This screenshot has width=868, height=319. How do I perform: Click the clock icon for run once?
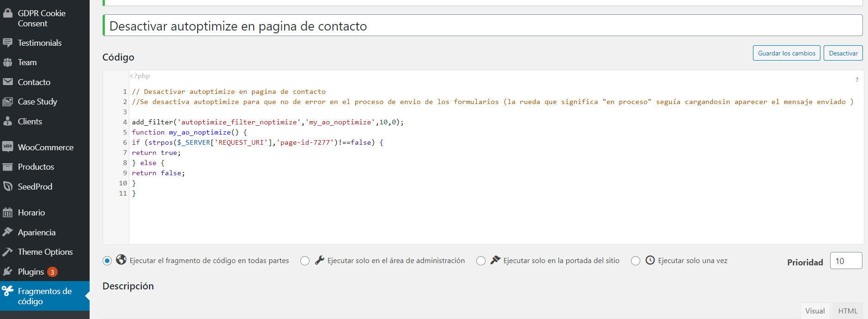650,260
